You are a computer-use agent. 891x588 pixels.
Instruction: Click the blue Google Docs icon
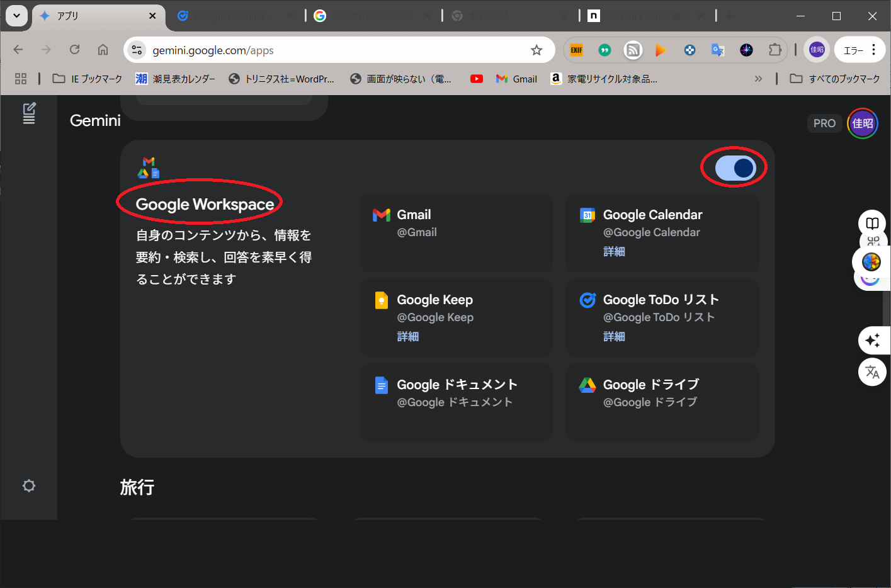coord(382,385)
